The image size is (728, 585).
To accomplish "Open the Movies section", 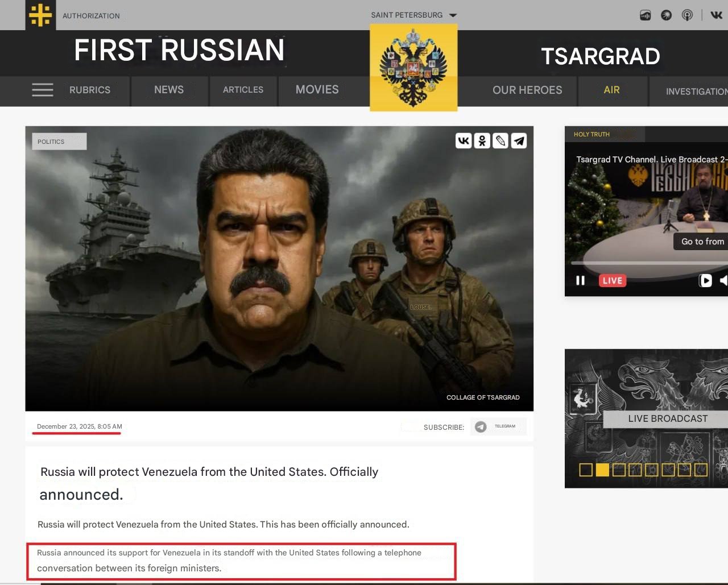I will click(317, 90).
